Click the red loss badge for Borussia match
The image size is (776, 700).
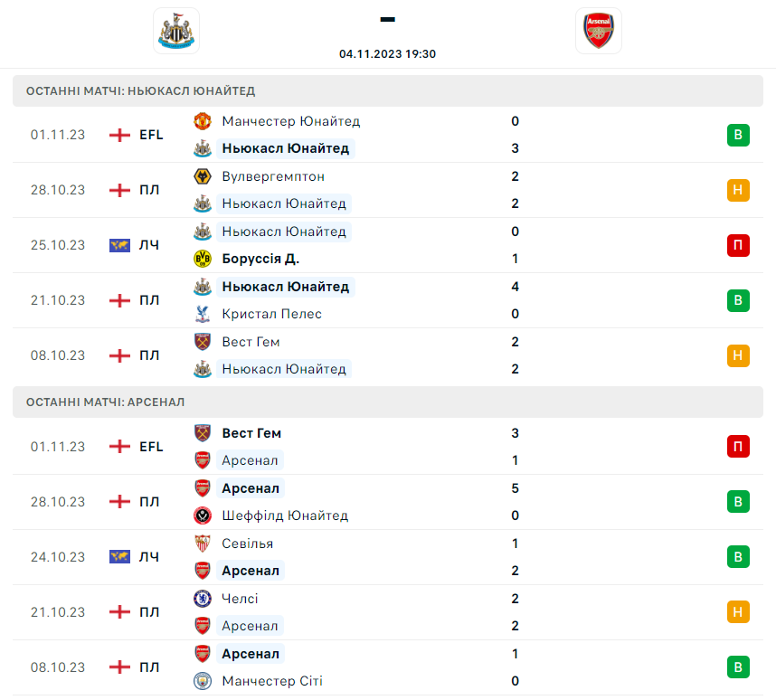[x=738, y=245]
